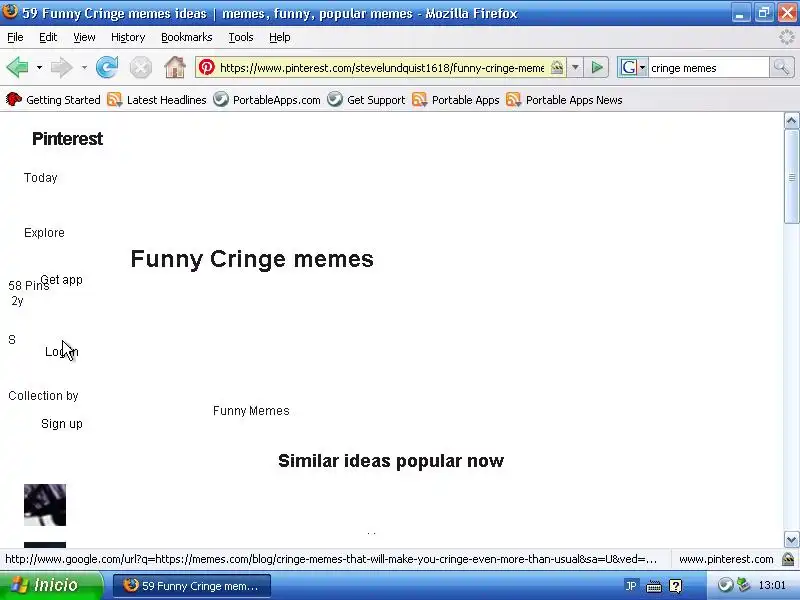Open the PortableApps.com bookmark
Screen dimensions: 800x600
[267, 100]
